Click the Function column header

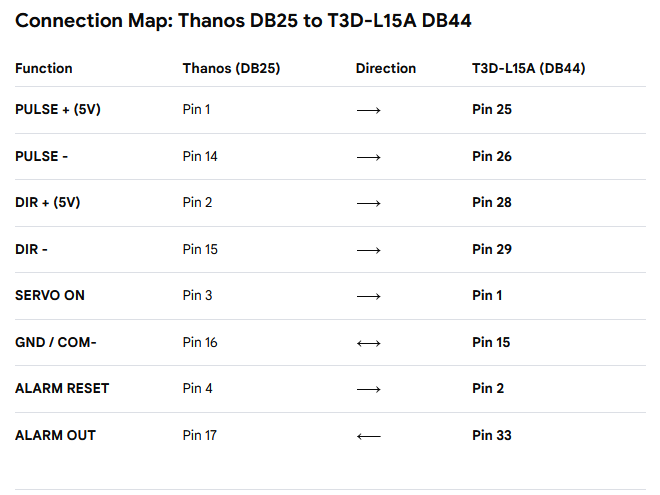click(44, 69)
